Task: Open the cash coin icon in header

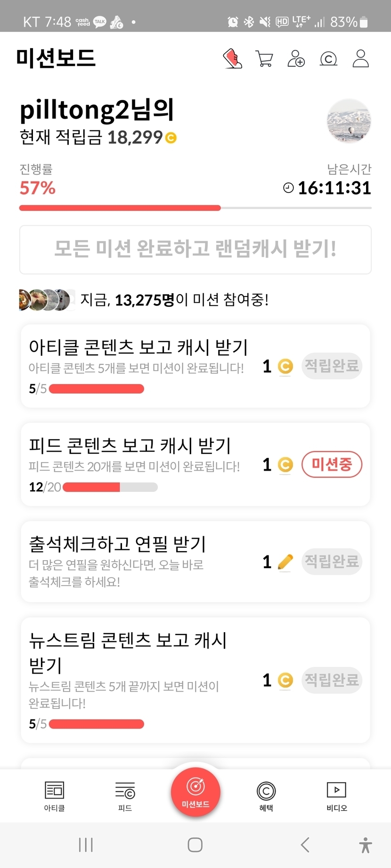Action: (x=328, y=59)
